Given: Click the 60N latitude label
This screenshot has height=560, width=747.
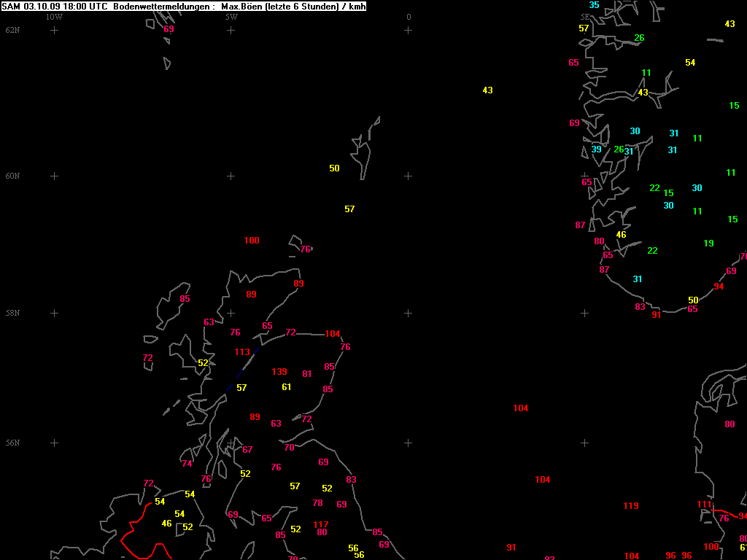Looking at the screenshot, I should click(12, 176).
